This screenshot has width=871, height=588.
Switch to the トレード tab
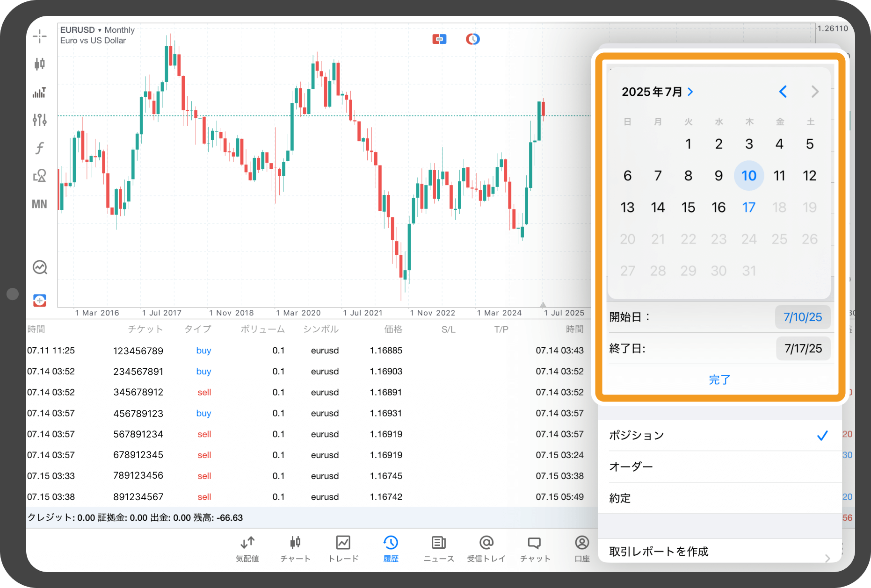click(343, 548)
